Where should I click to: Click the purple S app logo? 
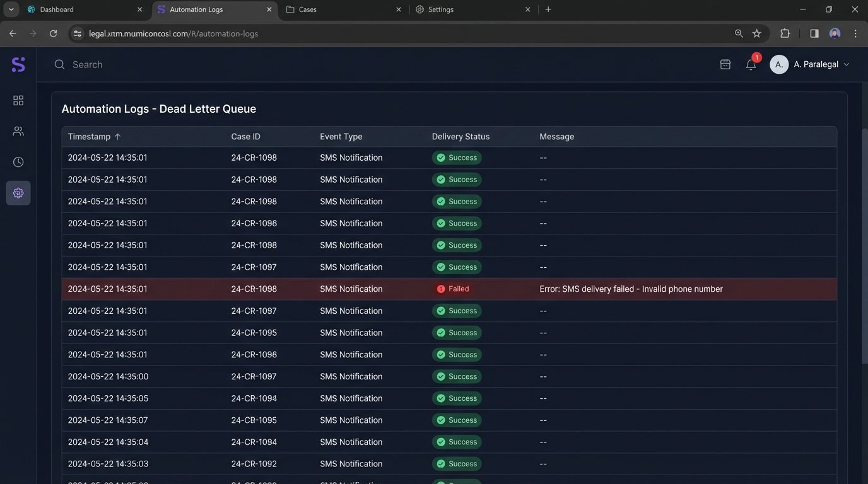[18, 64]
